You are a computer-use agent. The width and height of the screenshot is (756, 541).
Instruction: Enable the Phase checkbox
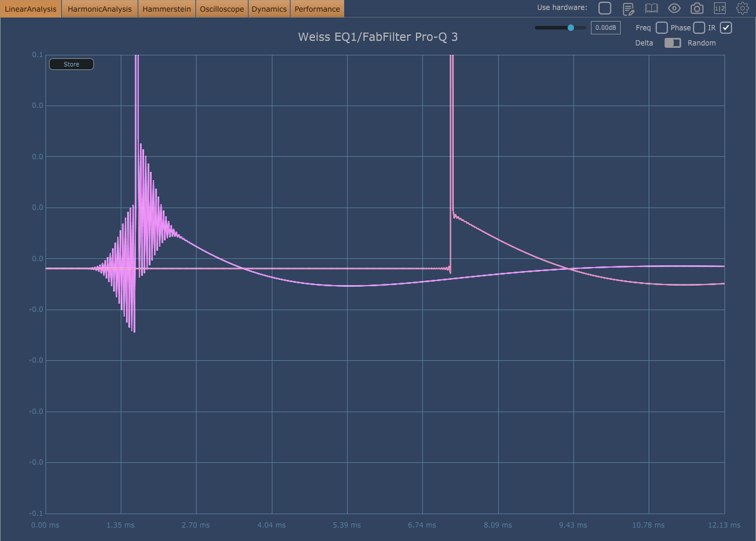click(x=699, y=27)
